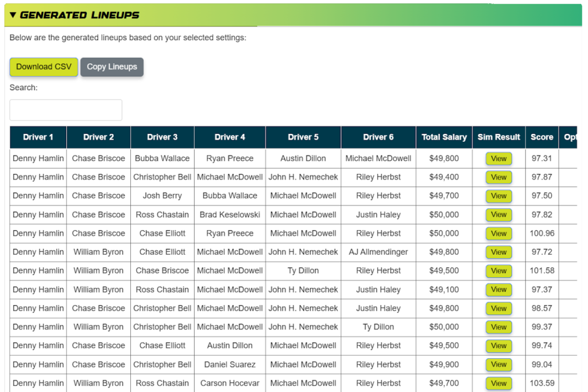Sort by Driver 4 column header

[x=230, y=137]
